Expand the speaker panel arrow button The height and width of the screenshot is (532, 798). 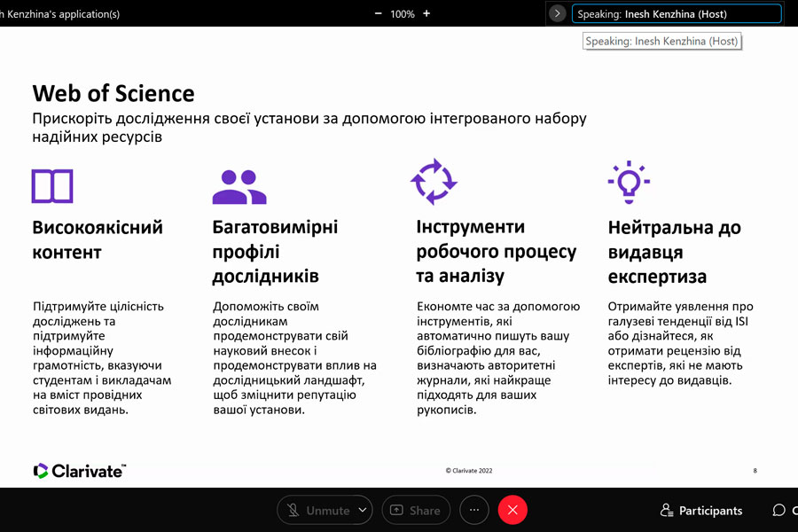(558, 14)
